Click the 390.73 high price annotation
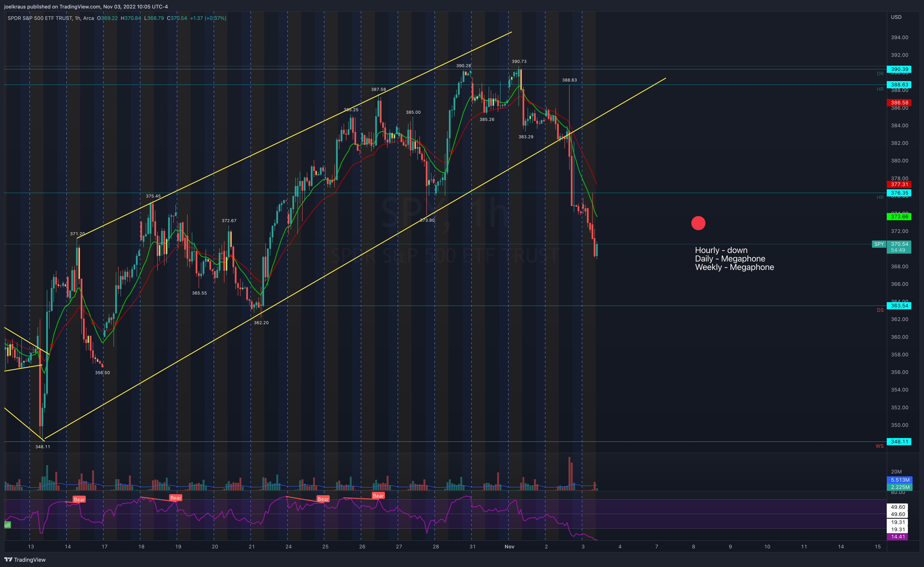Image resolution: width=924 pixels, height=567 pixels. [x=519, y=61]
